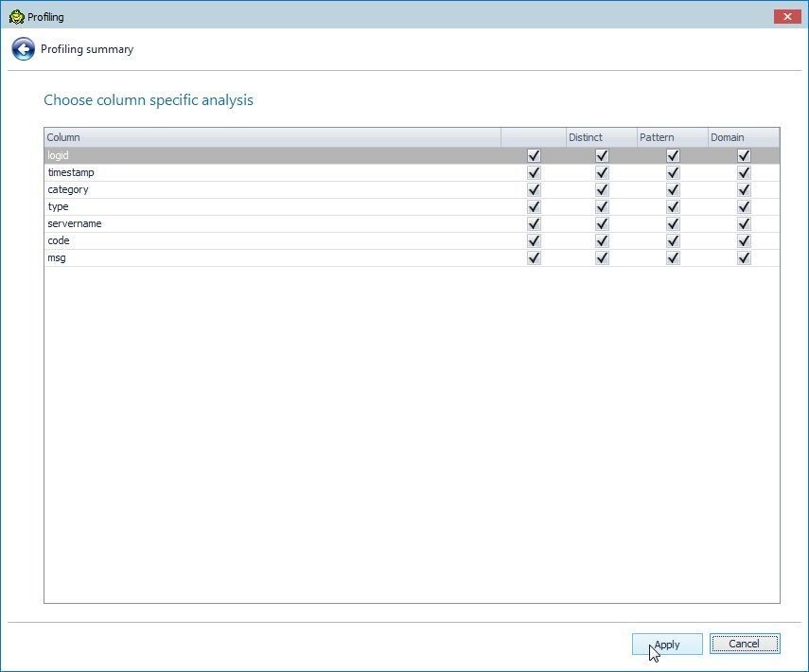
Task: Toggle unlabeled first checkbox for type
Action: click(x=534, y=206)
